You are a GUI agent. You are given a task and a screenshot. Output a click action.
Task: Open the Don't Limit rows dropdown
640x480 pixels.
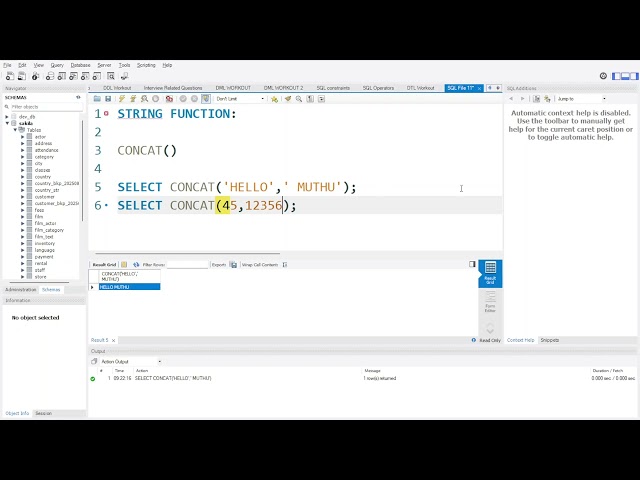coord(240,99)
